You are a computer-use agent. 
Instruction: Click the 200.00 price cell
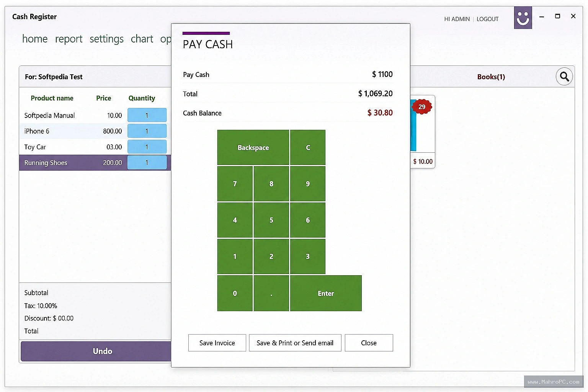pyautogui.click(x=112, y=163)
